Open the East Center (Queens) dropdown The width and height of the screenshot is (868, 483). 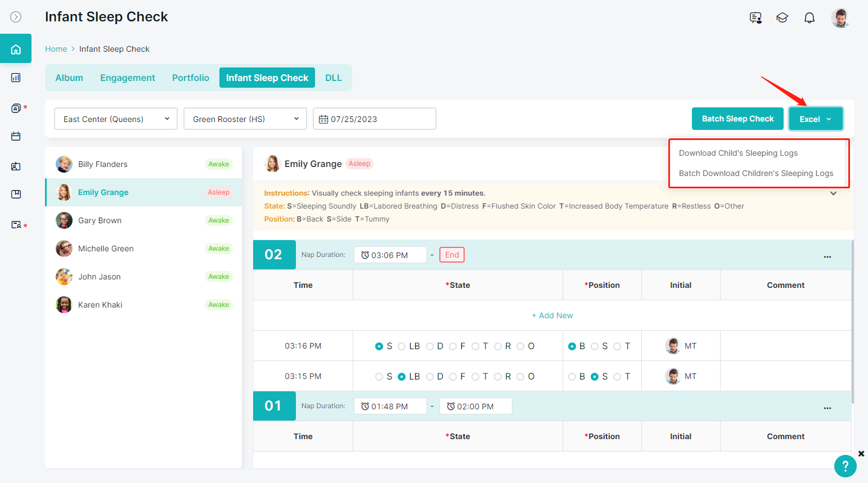tap(116, 119)
